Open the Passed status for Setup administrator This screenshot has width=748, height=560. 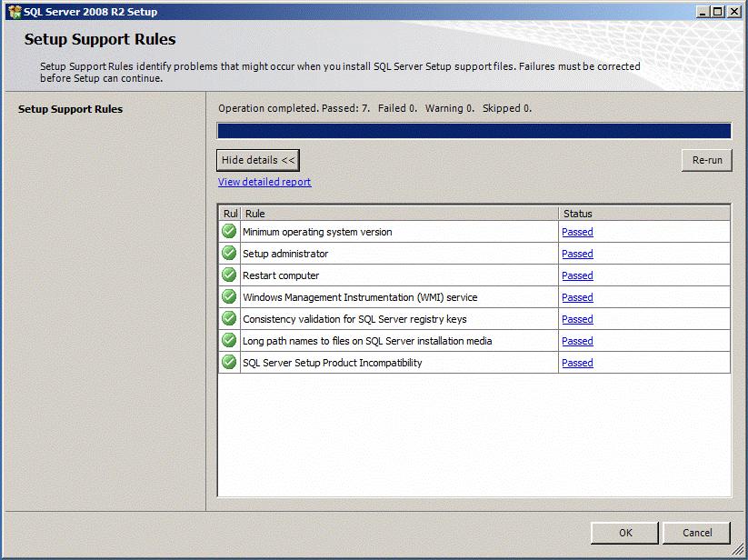(577, 253)
